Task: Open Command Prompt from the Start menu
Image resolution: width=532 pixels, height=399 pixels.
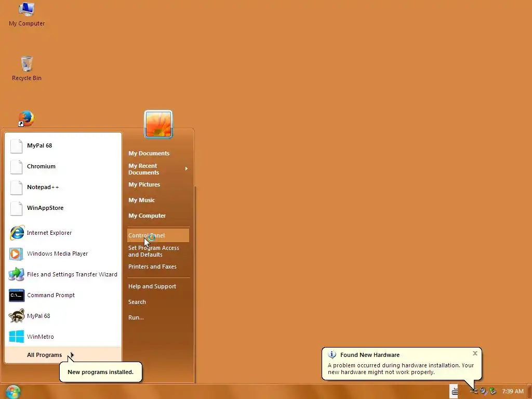Action: pos(63,295)
